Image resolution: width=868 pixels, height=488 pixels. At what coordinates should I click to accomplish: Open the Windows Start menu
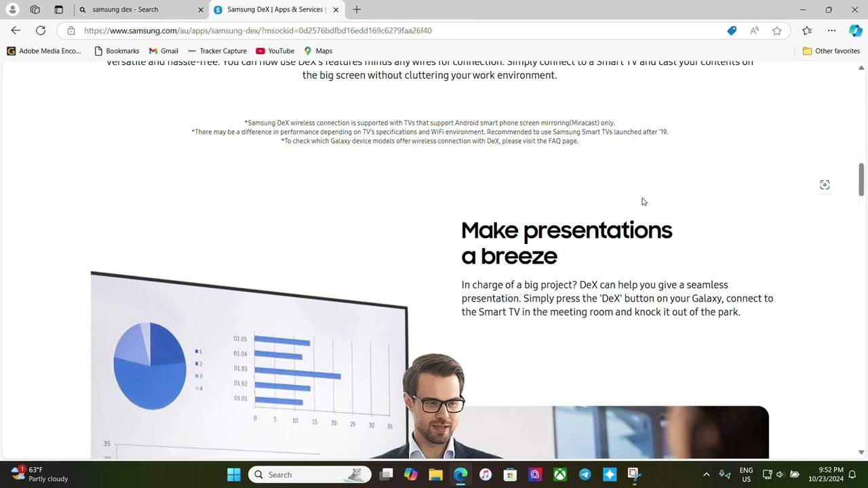coord(234,474)
